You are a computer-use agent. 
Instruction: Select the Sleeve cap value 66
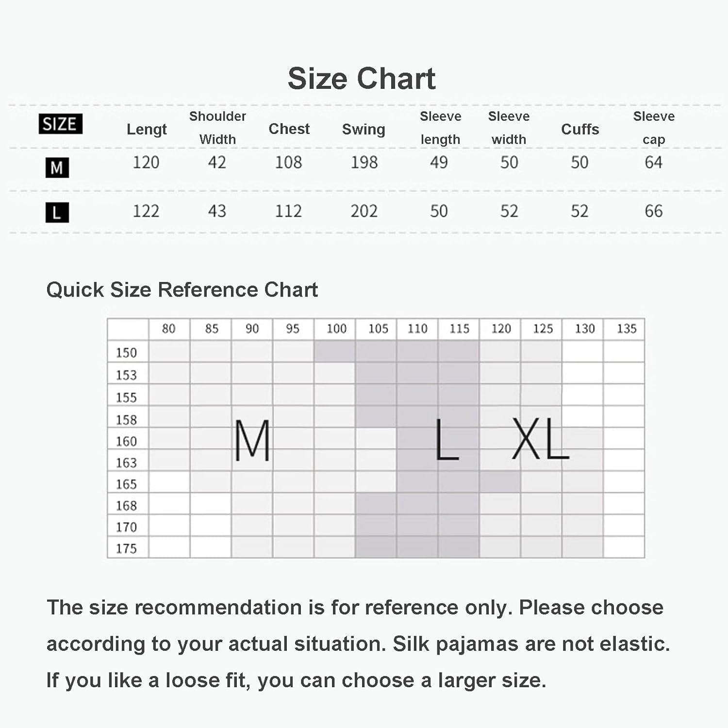tap(653, 211)
